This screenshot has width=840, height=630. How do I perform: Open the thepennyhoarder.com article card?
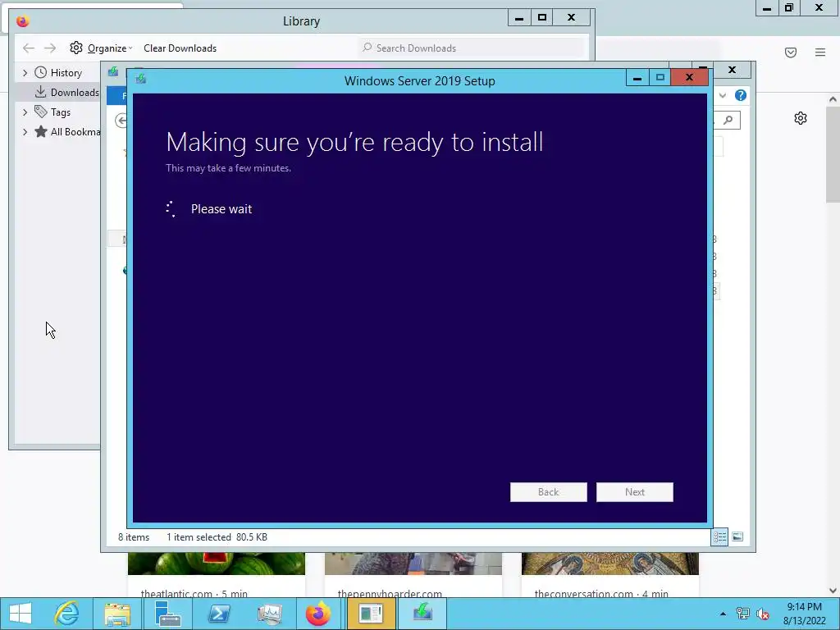(413, 575)
